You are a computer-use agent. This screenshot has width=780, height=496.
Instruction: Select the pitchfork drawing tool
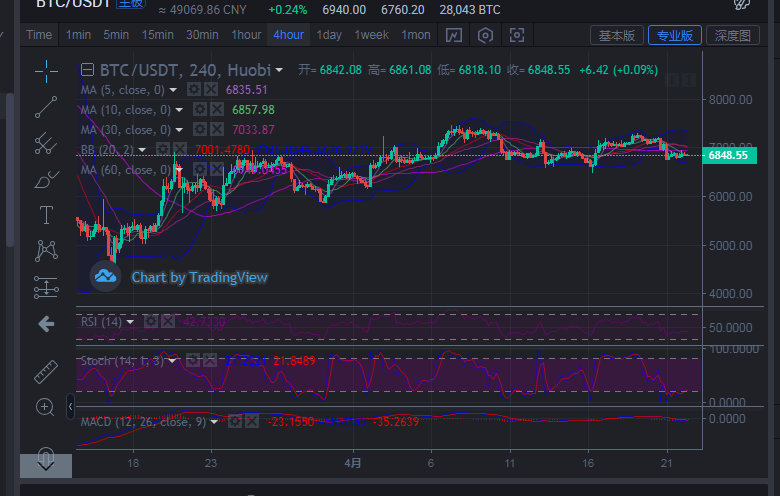click(x=46, y=143)
